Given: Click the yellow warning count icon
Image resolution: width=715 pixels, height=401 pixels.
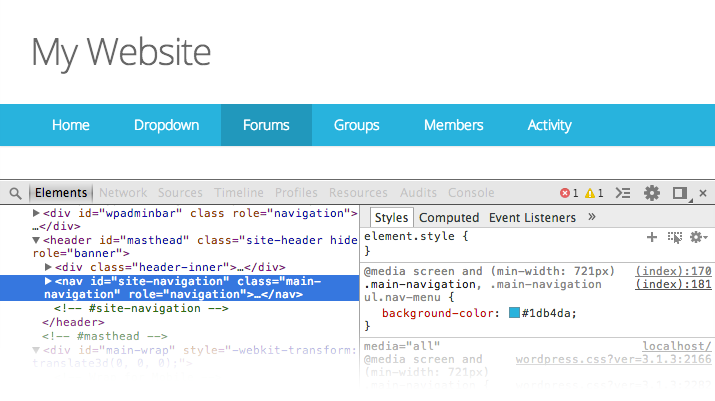Looking at the screenshot, I should click(593, 193).
